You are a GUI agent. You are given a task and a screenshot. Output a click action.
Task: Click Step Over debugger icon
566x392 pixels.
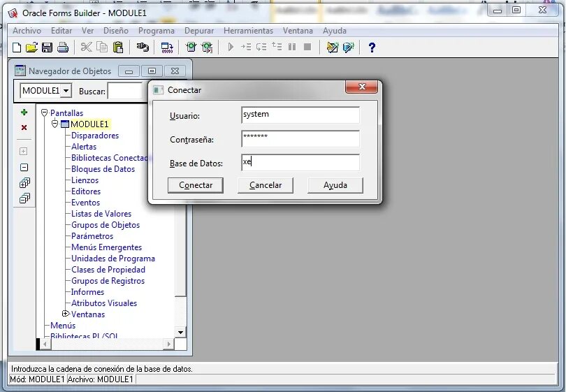click(x=261, y=47)
